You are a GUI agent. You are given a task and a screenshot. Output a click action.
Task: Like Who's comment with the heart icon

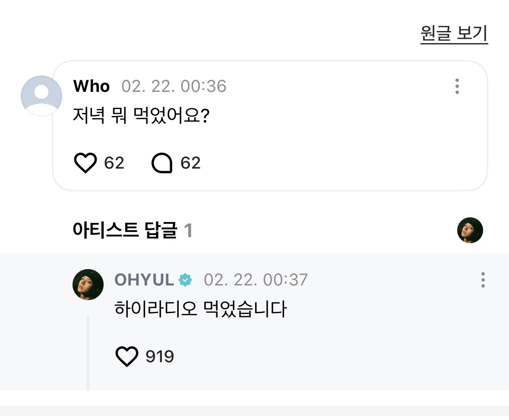click(x=85, y=163)
